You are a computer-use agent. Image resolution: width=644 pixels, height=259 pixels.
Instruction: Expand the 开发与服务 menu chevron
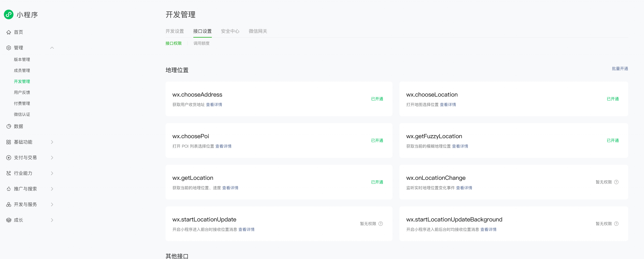click(52, 204)
